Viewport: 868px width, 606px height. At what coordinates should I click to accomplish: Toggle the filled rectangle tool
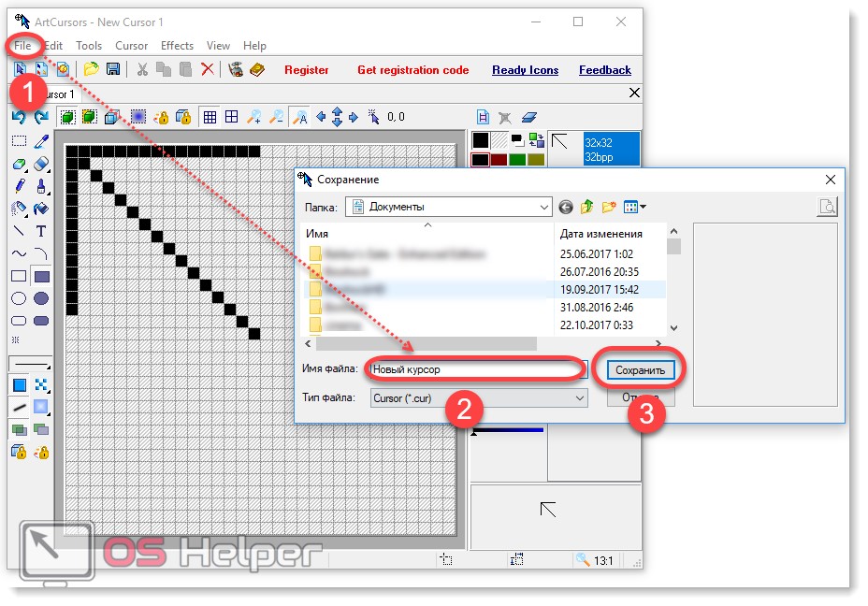pyautogui.click(x=41, y=276)
